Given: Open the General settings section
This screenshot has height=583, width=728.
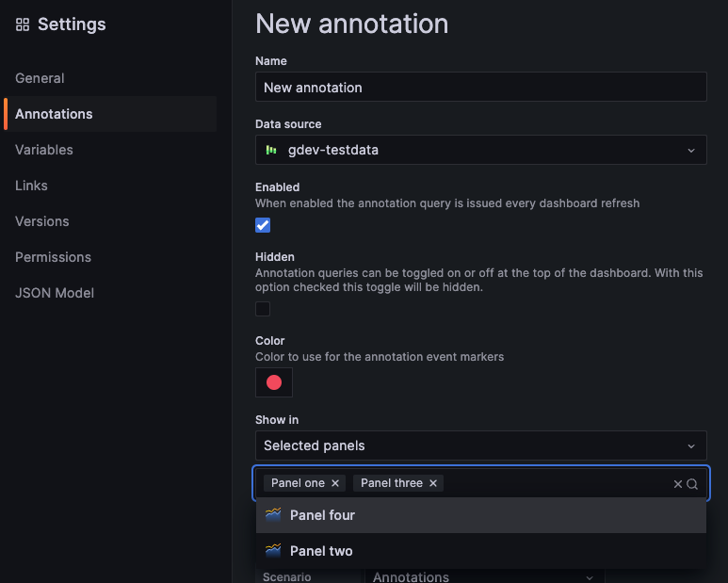Looking at the screenshot, I should click(40, 78).
